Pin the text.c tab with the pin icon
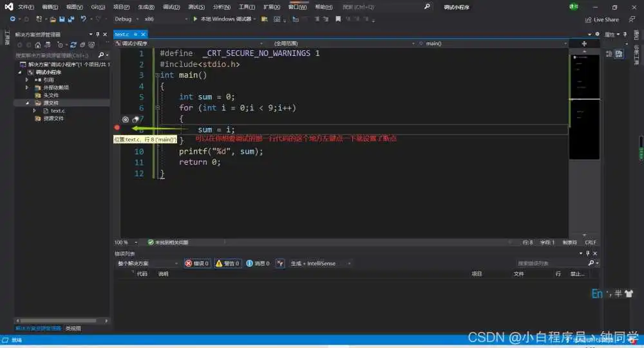This screenshot has width=644, height=348. click(136, 34)
